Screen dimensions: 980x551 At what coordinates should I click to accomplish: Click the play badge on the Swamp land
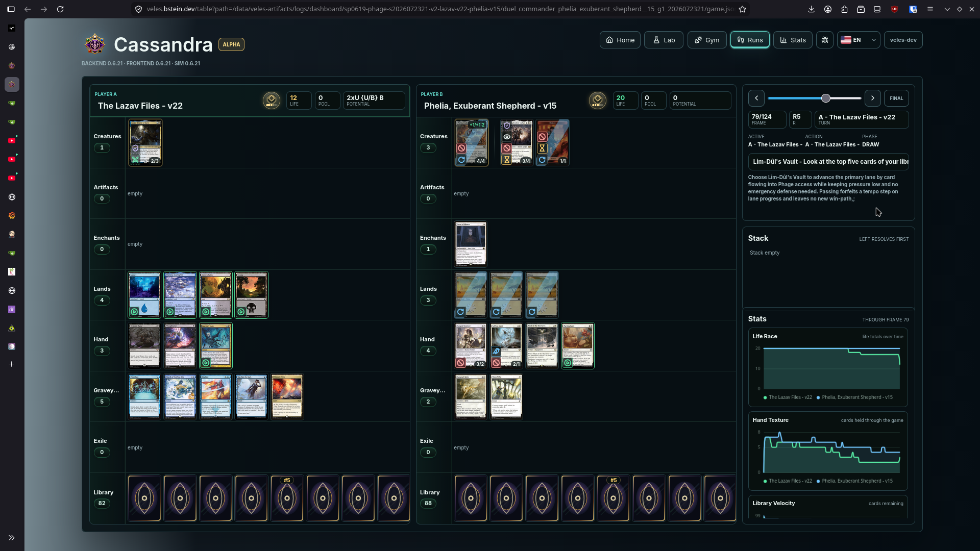(x=241, y=312)
